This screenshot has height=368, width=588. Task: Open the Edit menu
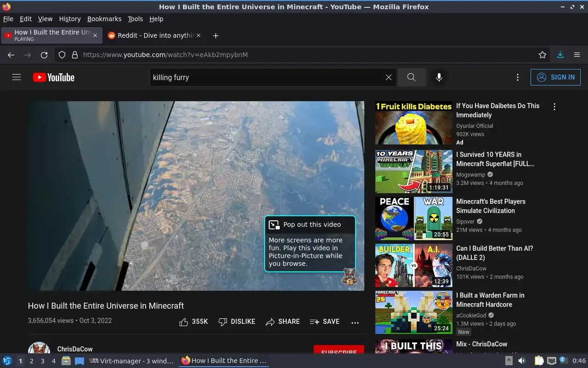(26, 19)
